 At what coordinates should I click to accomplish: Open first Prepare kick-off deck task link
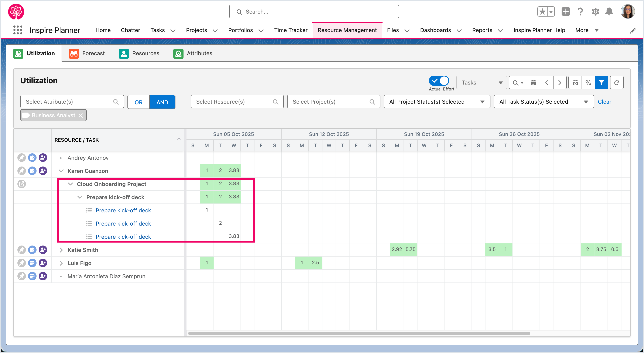coord(123,210)
